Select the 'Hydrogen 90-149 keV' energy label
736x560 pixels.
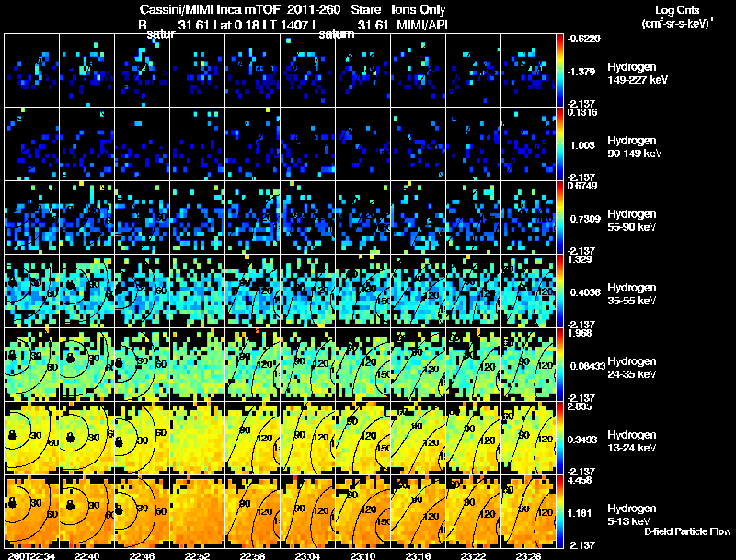[x=636, y=147]
